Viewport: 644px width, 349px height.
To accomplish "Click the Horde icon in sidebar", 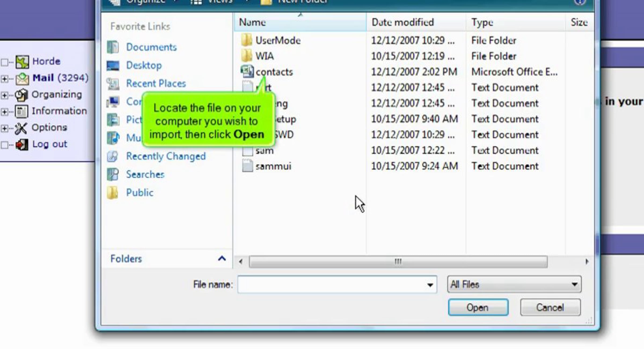I will pyautogui.click(x=22, y=62).
